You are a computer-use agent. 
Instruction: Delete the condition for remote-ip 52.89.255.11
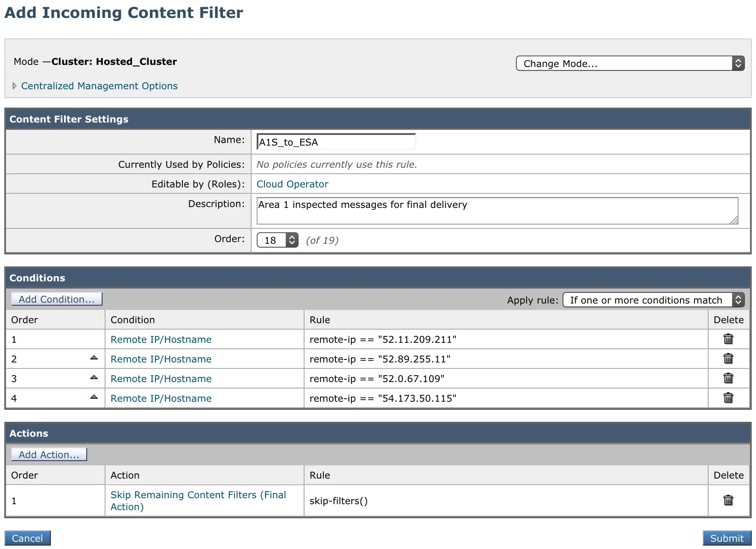pos(728,359)
